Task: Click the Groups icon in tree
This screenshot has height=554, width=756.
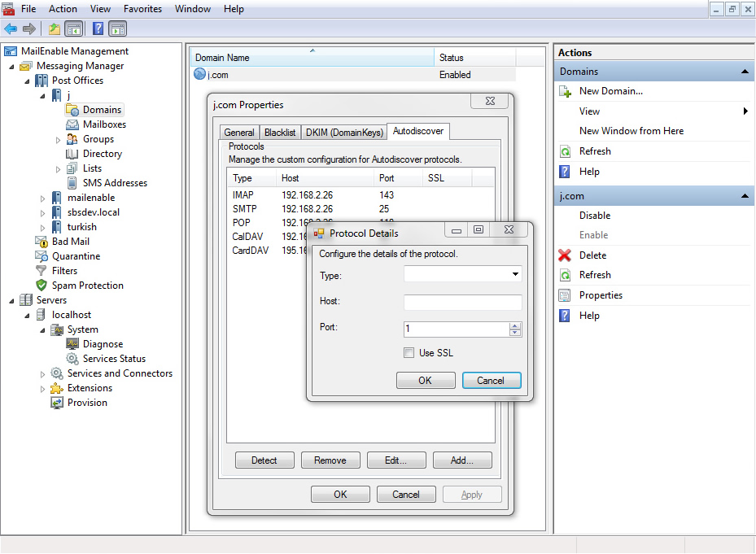Action: (x=72, y=139)
